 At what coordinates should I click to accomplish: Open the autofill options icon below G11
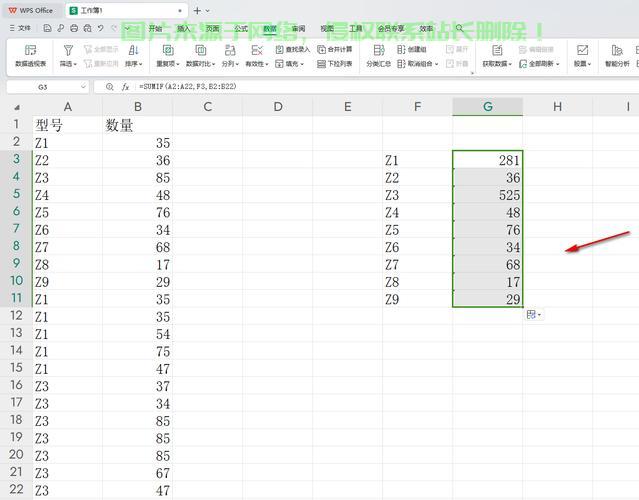(533, 315)
